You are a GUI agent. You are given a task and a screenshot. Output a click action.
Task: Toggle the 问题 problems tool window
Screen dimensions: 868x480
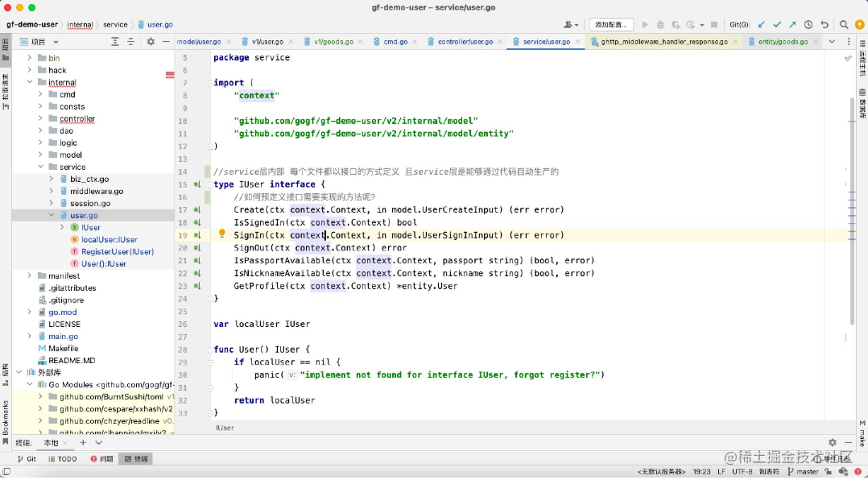(x=102, y=459)
